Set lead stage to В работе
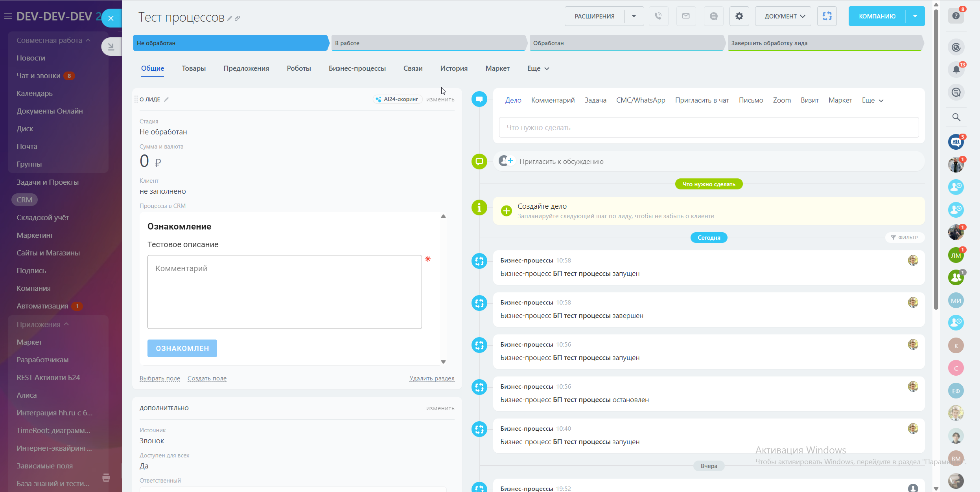 (x=428, y=43)
